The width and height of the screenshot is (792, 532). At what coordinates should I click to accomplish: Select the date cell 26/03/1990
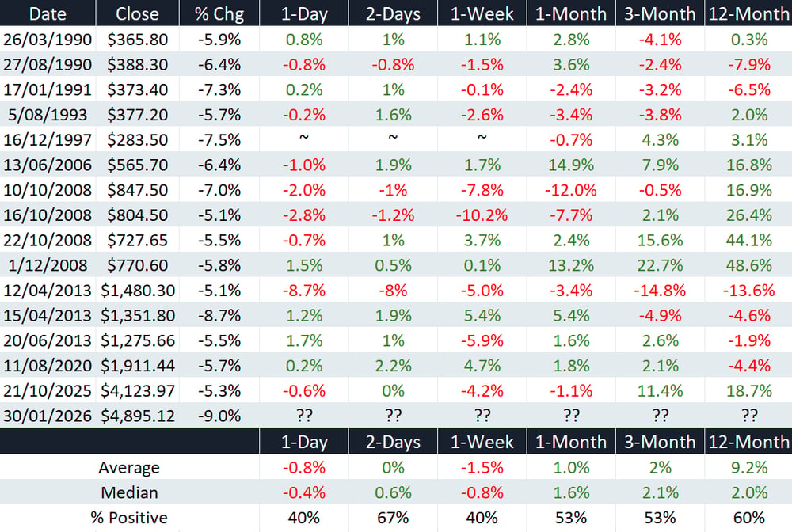(x=48, y=40)
